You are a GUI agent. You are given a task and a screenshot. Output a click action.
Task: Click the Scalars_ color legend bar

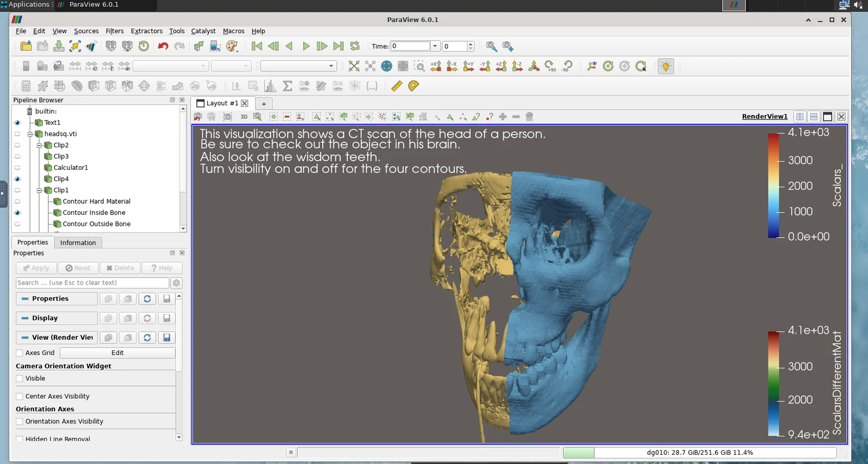(773, 186)
